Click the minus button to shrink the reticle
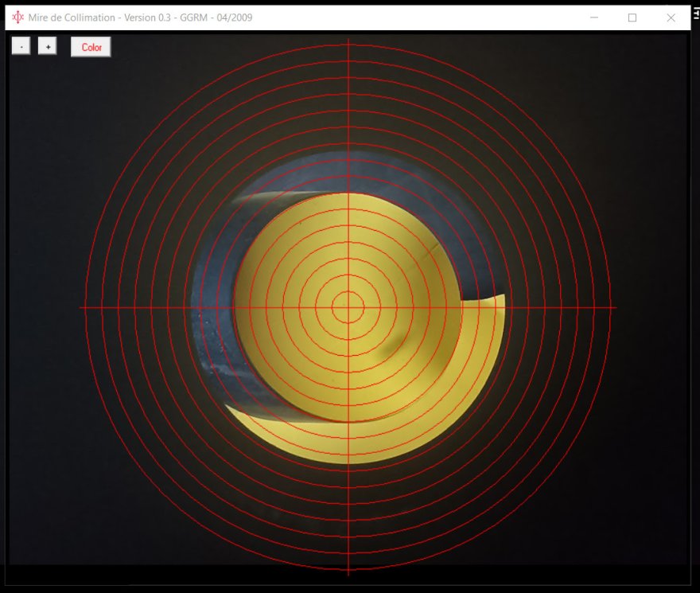 click(x=21, y=47)
